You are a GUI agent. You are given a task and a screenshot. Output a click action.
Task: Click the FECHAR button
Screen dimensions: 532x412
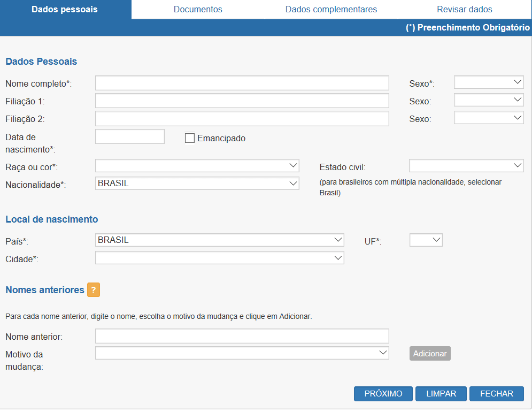[x=497, y=394]
